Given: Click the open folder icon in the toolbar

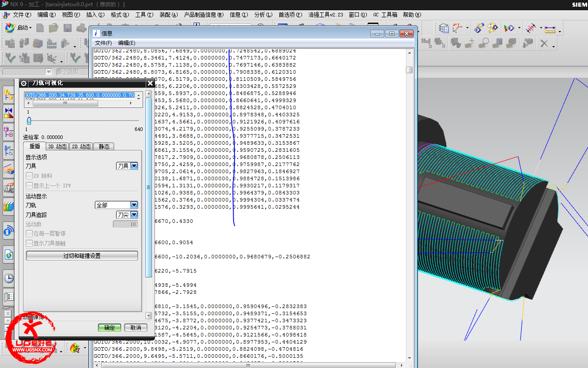Looking at the screenshot, I should [x=54, y=28].
